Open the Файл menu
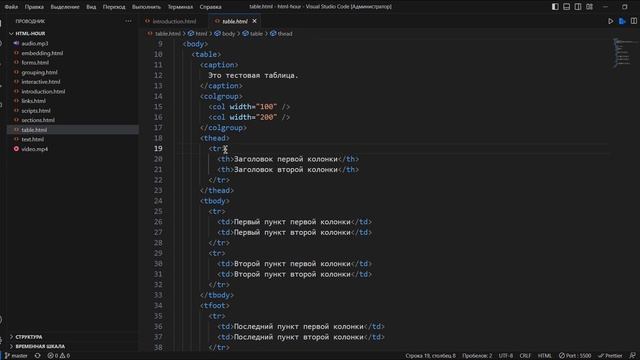640x360 pixels. [x=11, y=7]
